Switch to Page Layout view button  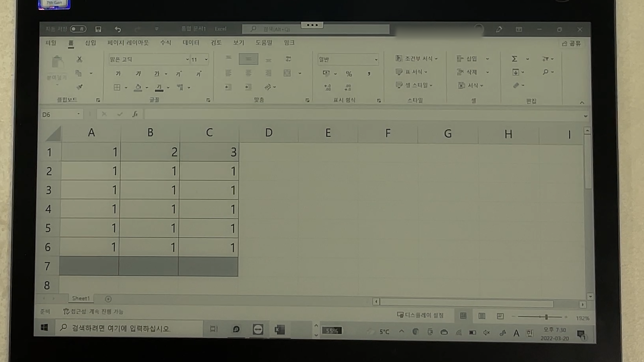click(482, 316)
